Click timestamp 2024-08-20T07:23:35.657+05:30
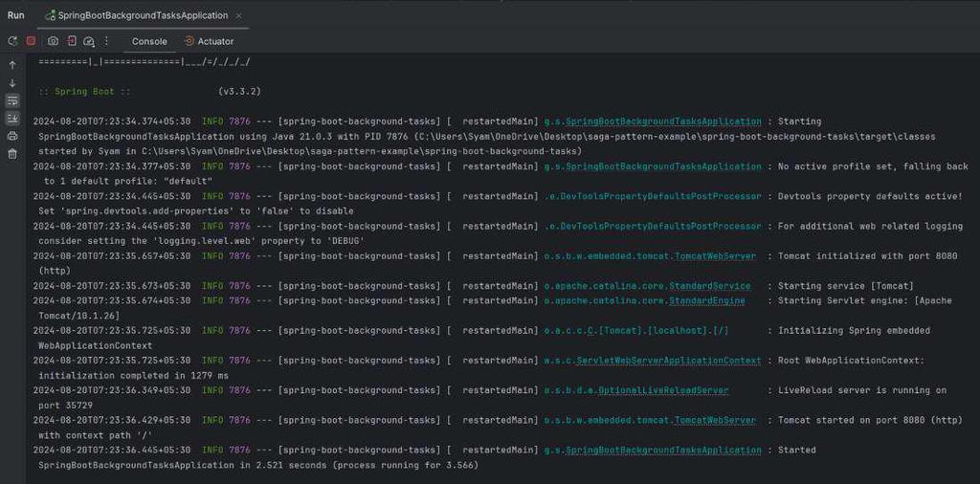The height and width of the screenshot is (484, 980). [112, 256]
